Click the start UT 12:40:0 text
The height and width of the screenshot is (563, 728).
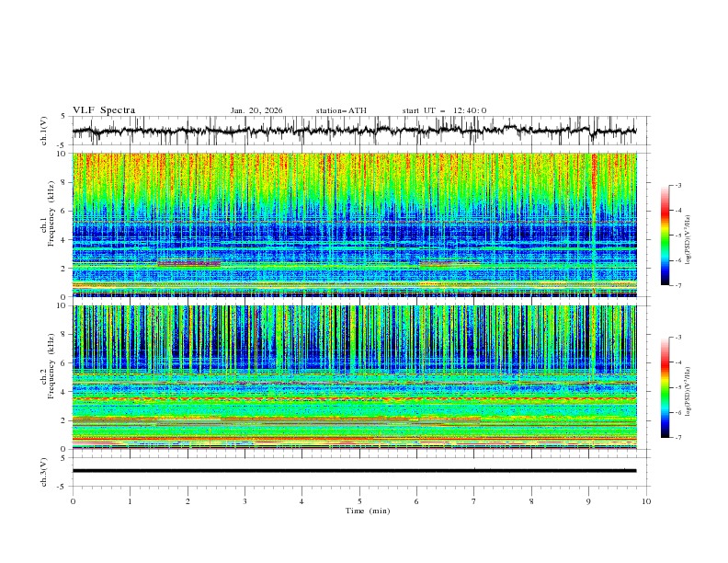(444, 110)
